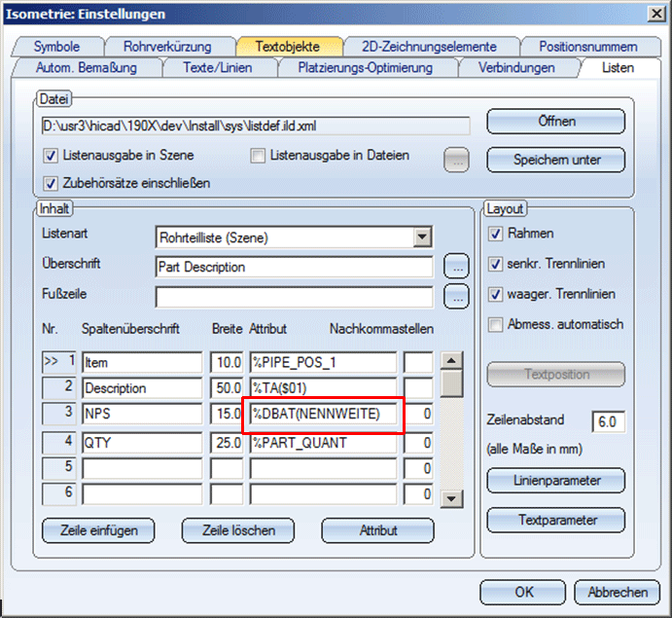Toggle senkr. Trennlinien checkbox
Image resolution: width=672 pixels, height=618 pixels.
coord(495,264)
